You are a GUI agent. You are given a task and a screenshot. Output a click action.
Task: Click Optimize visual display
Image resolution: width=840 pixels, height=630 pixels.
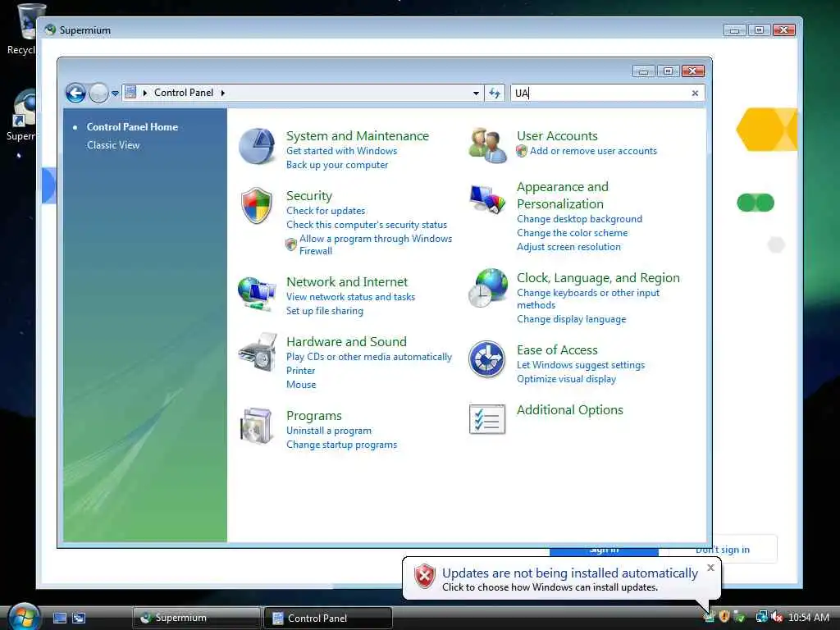pyautogui.click(x=566, y=379)
